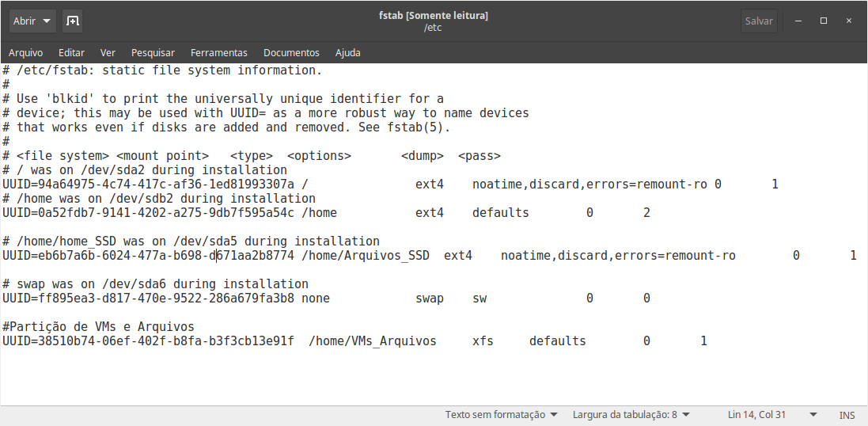The height and width of the screenshot is (426, 868).
Task: Open the dropdown arrow next to Lin 14, Col 31
Action: pyautogui.click(x=813, y=414)
